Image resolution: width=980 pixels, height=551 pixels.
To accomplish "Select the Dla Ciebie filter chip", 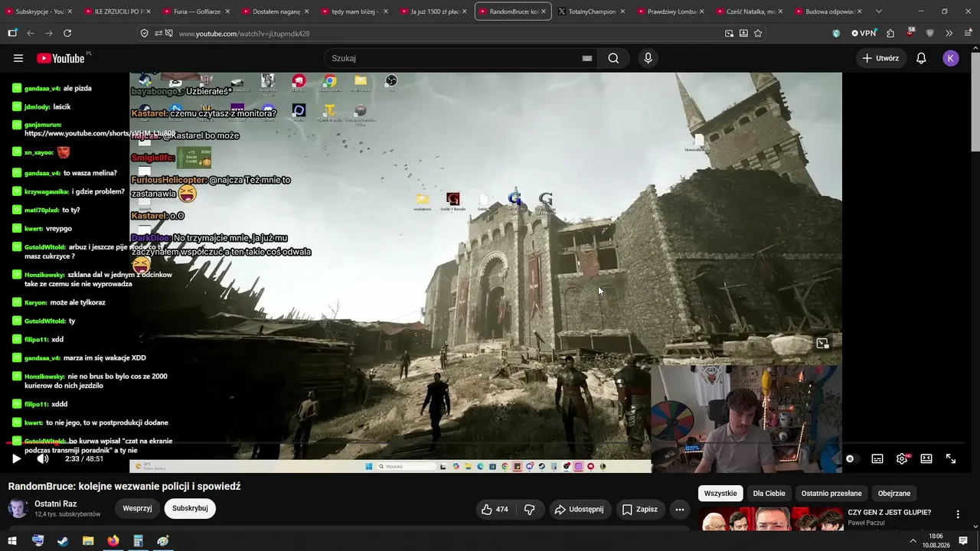I will point(769,494).
